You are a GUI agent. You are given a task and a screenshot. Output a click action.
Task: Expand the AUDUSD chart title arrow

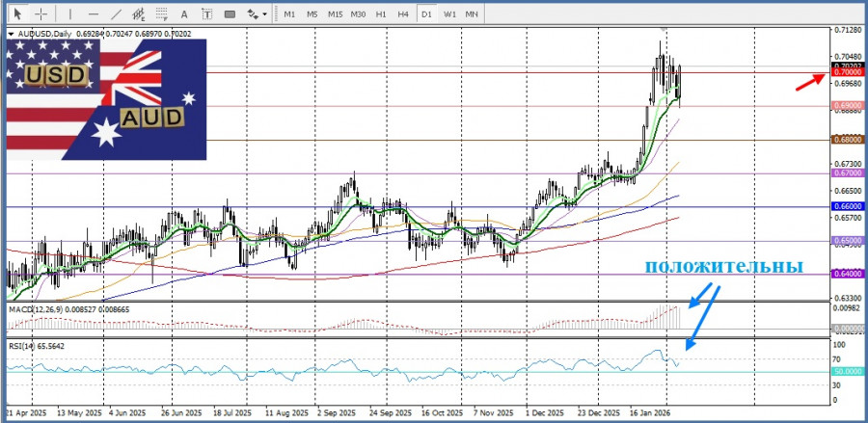[x=11, y=34]
